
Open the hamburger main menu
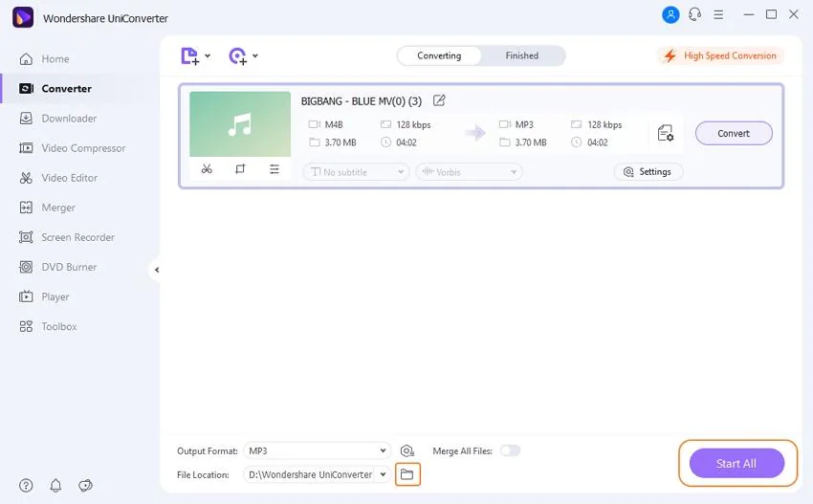click(718, 14)
